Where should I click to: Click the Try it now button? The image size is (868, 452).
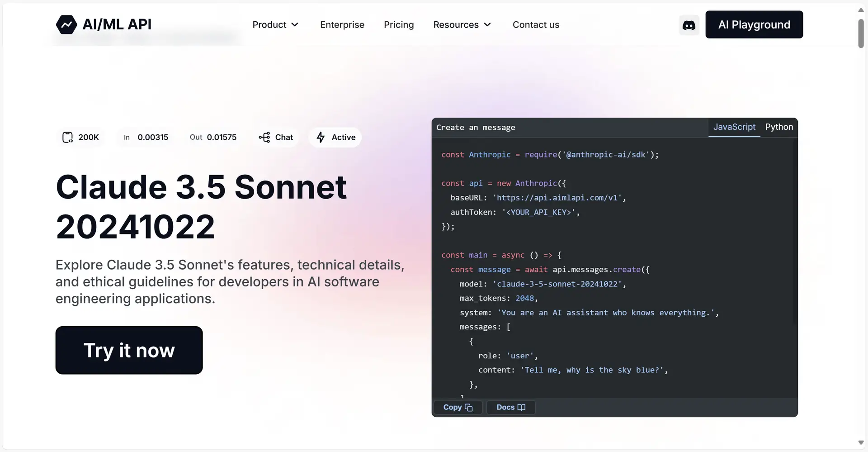[x=129, y=350]
